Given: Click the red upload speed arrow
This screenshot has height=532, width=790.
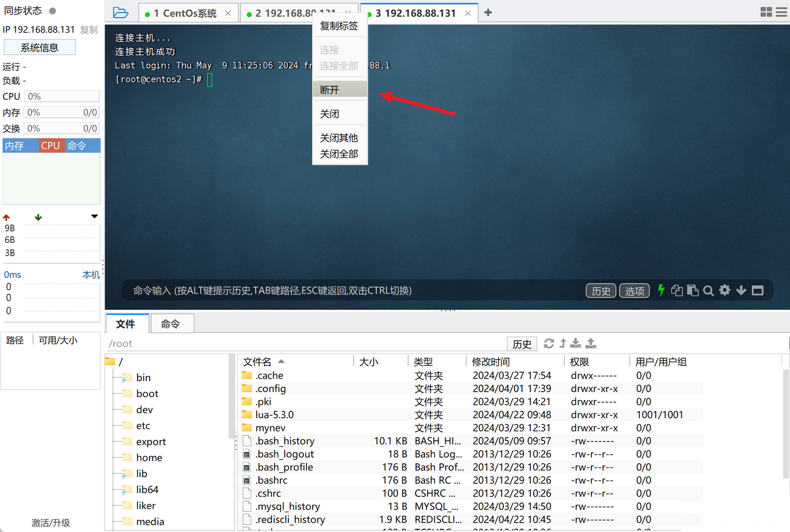Looking at the screenshot, I should pyautogui.click(x=6, y=217).
